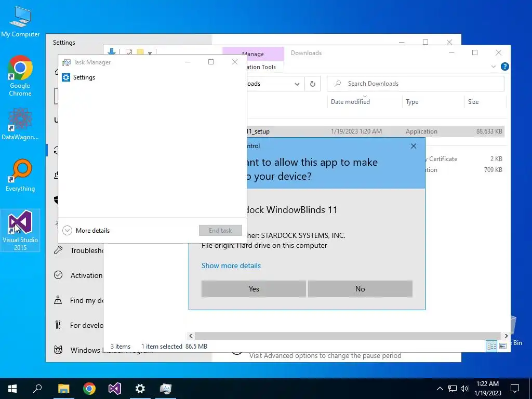
Task: Switch to Task Manager on the taskbar
Action: pyautogui.click(x=166, y=389)
